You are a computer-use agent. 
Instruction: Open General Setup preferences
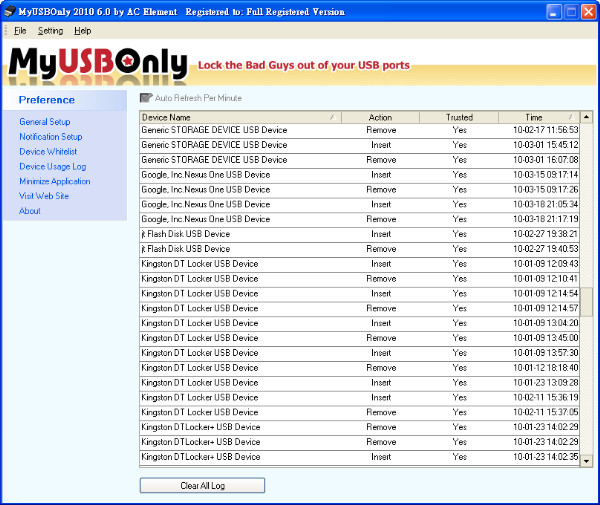point(45,122)
